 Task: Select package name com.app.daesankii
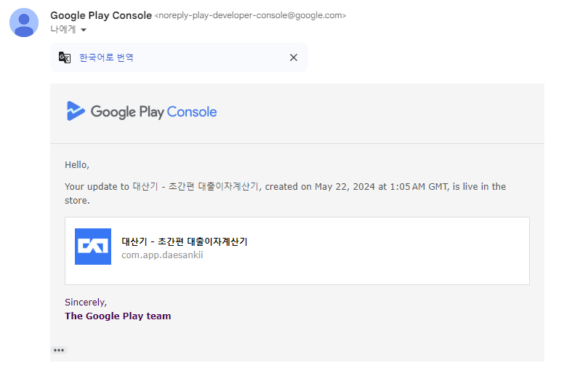(x=162, y=255)
